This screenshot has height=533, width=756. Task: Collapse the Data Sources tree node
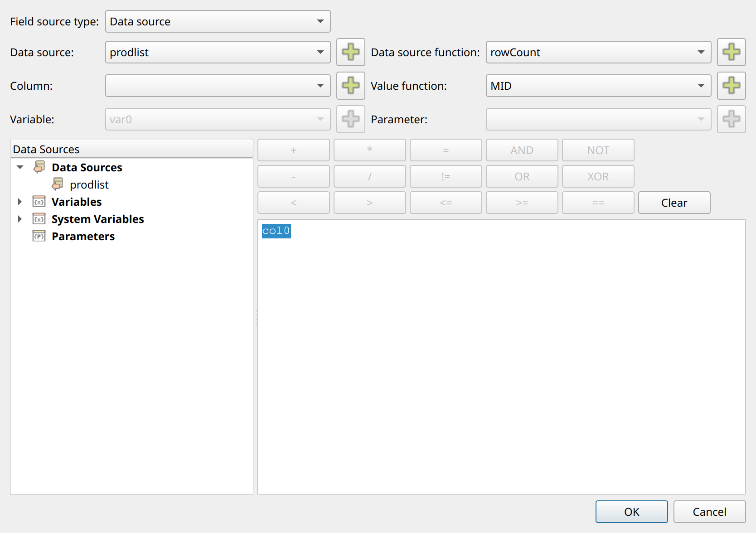pos(20,167)
